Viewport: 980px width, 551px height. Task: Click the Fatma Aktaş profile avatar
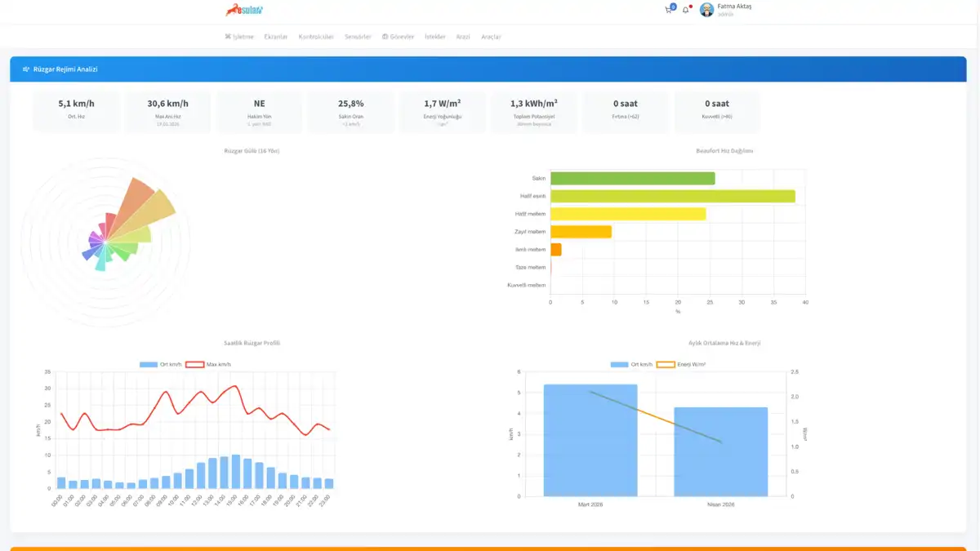point(706,10)
